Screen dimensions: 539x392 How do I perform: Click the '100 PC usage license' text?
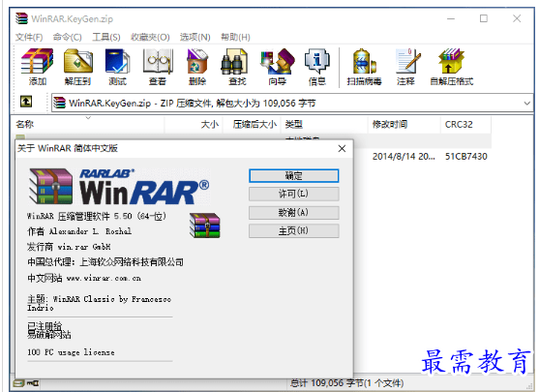[71, 352]
